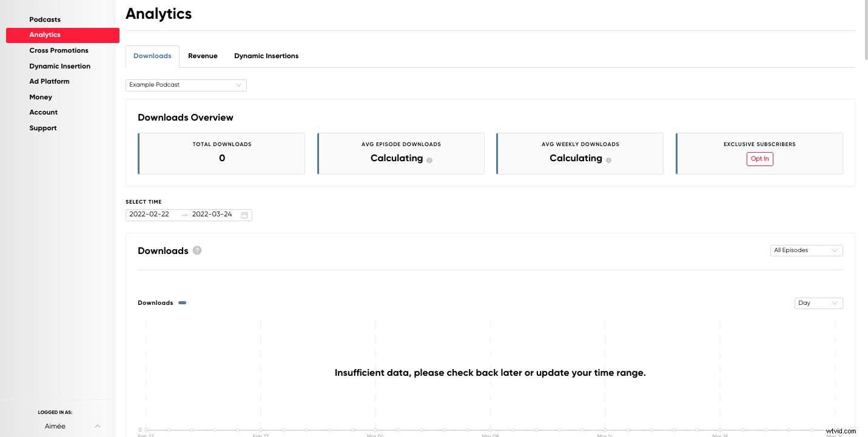
Task: Toggle the Downloads series legend marker
Action: (183, 303)
